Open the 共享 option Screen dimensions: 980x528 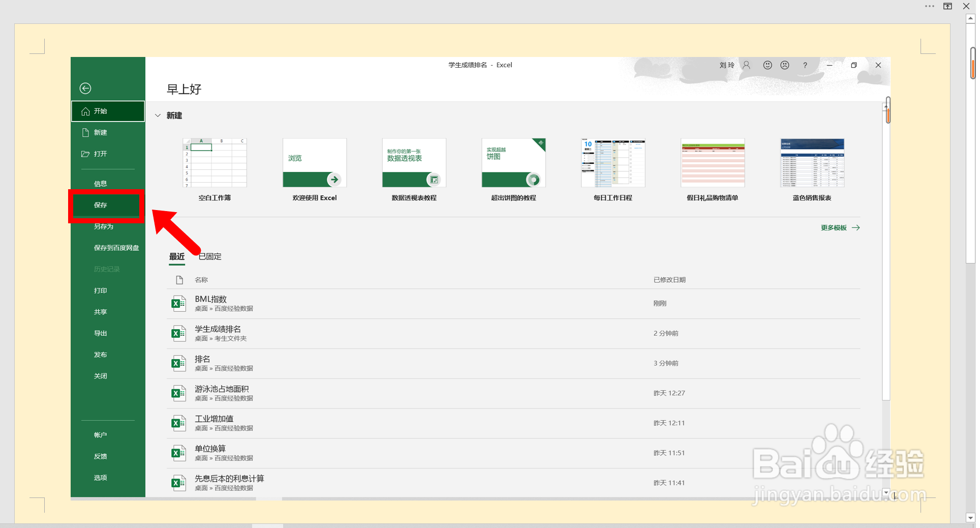click(x=108, y=312)
